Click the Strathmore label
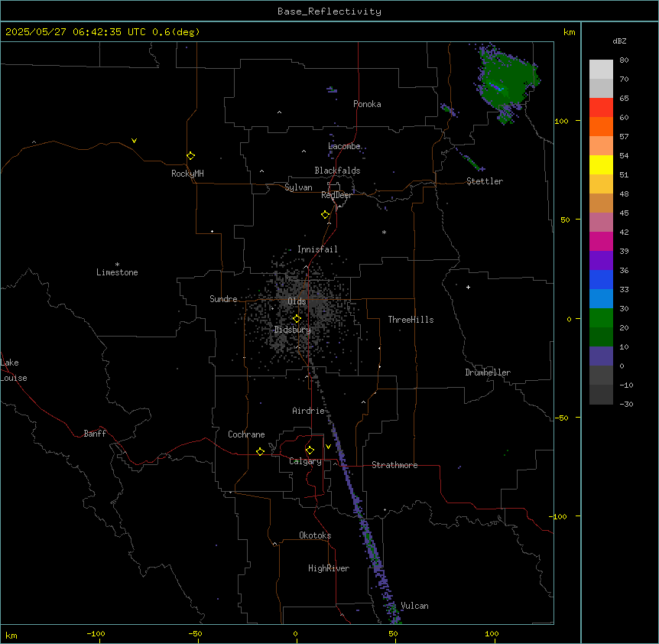The image size is (659, 644). (x=394, y=465)
